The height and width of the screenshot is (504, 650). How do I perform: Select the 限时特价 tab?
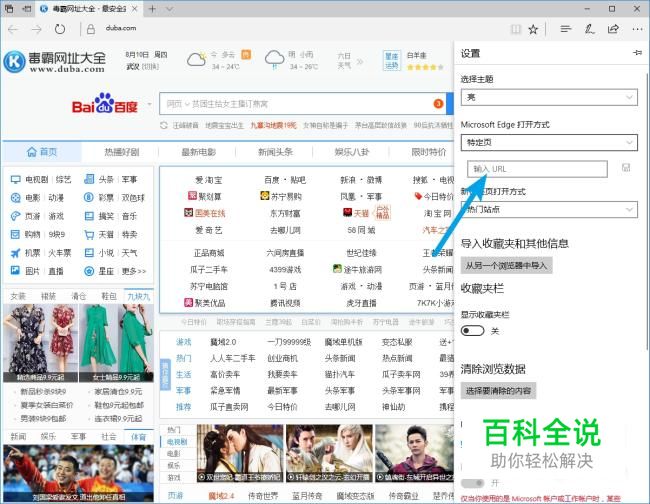tap(429, 152)
